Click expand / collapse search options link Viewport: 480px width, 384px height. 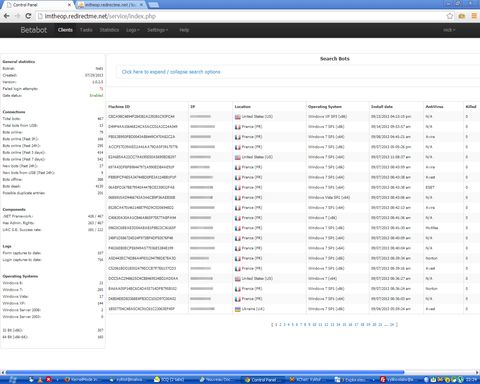pyautogui.click(x=171, y=72)
